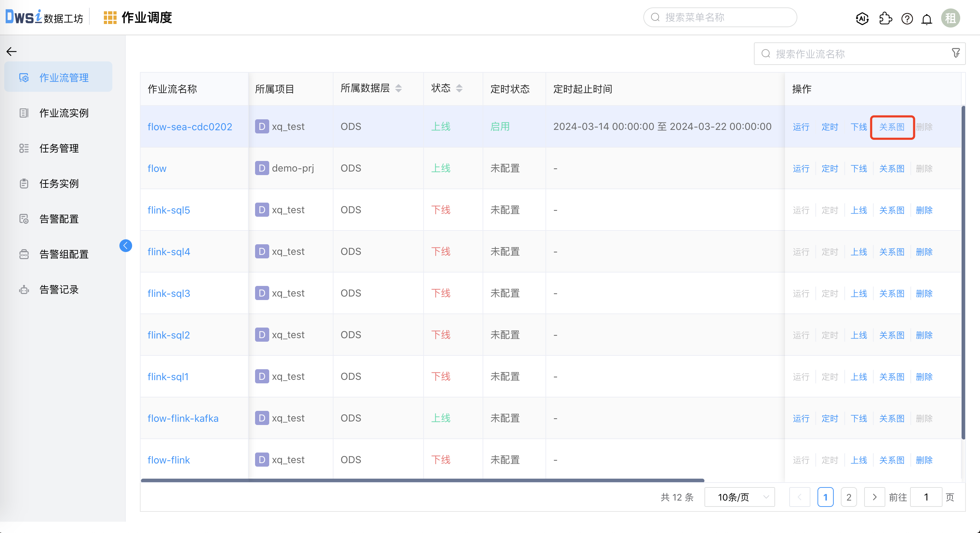Click 运行 for the flow workflow
The height and width of the screenshot is (533, 980).
pyautogui.click(x=801, y=168)
